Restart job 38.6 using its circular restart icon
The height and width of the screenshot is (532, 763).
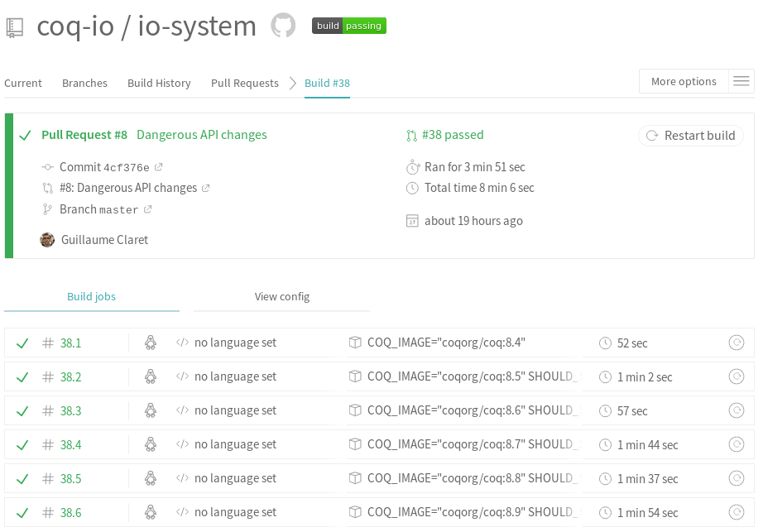click(x=737, y=512)
